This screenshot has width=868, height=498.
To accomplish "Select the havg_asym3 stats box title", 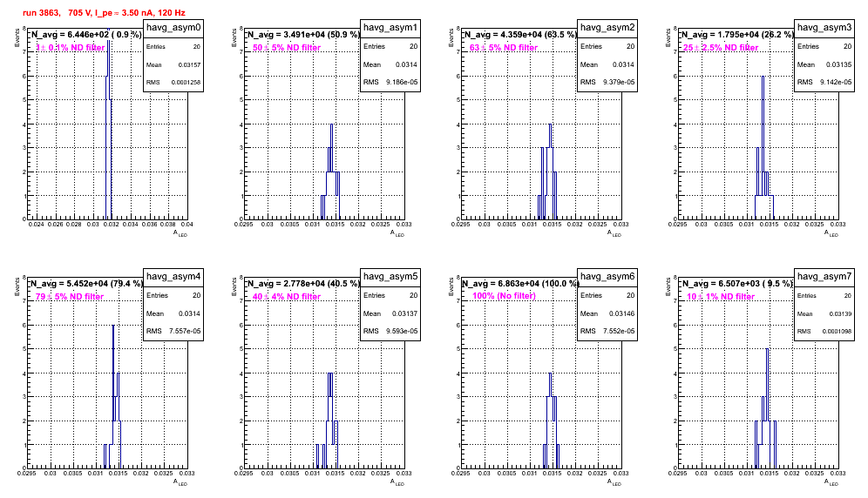I will point(824,27).
